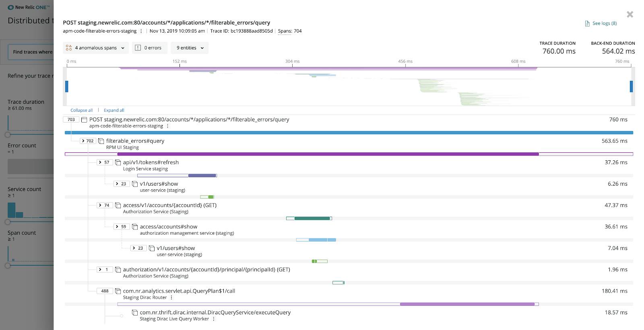The height and width of the screenshot is (330, 644).
Task: Click span icon for access/accounts#show
Action: 135,227
